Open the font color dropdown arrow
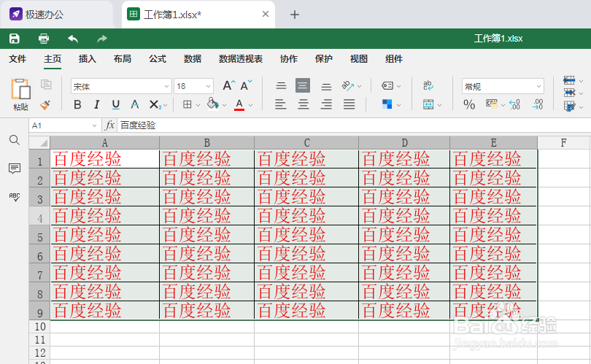 [x=251, y=105]
